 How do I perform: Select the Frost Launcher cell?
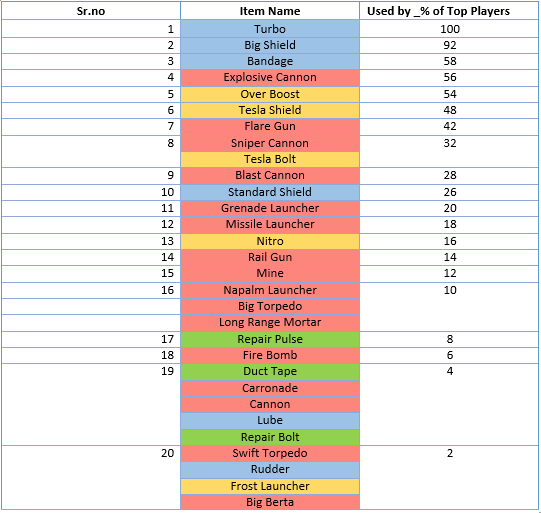click(x=270, y=486)
